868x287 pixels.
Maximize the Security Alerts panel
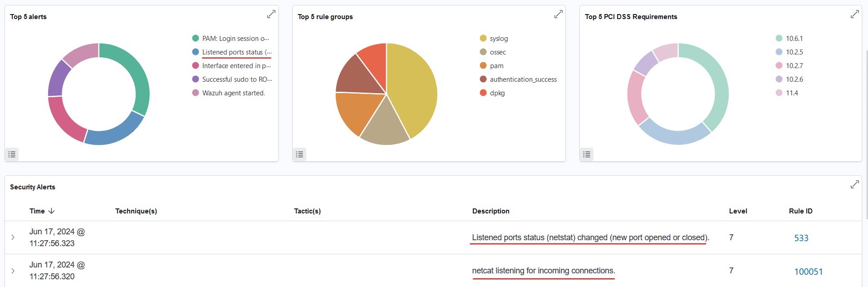click(x=854, y=185)
